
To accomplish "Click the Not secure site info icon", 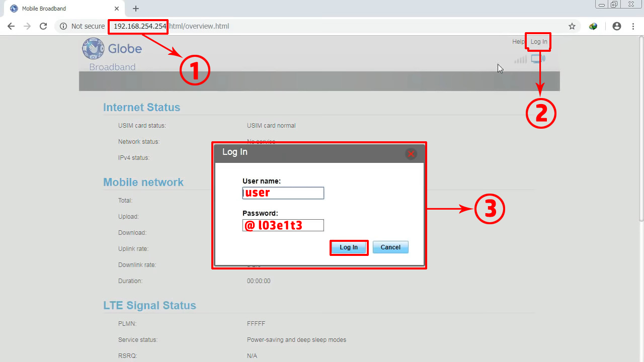I will (63, 26).
